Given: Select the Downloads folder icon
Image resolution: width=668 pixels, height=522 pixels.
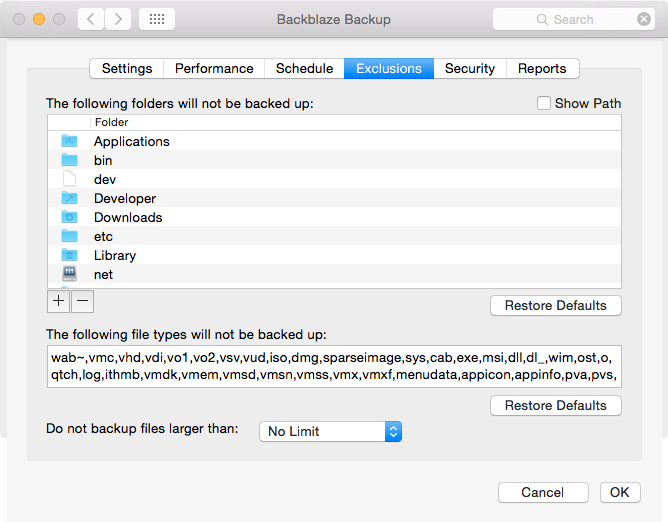Looking at the screenshot, I should [69, 217].
